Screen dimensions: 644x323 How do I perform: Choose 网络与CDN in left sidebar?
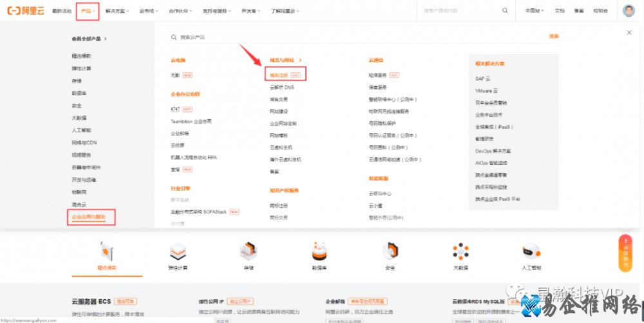pyautogui.click(x=84, y=142)
